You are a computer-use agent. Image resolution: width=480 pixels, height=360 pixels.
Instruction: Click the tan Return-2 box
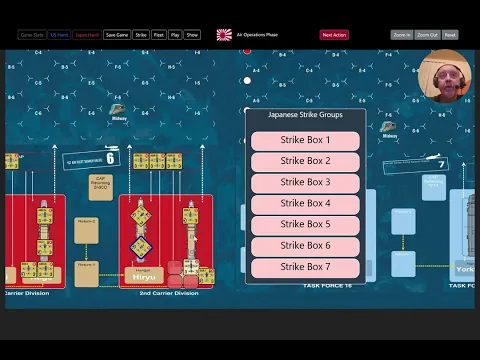coord(86,230)
